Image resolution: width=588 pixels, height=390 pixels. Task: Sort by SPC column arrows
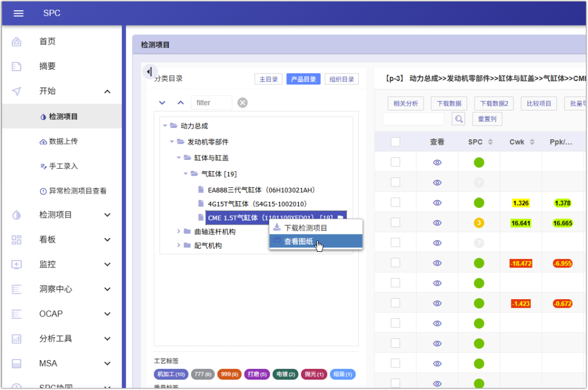[490, 142]
